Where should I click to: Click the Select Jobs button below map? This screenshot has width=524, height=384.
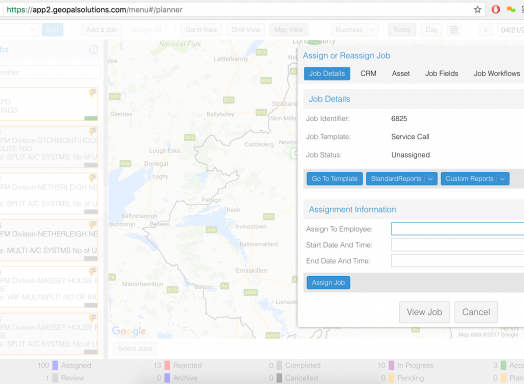(x=135, y=349)
